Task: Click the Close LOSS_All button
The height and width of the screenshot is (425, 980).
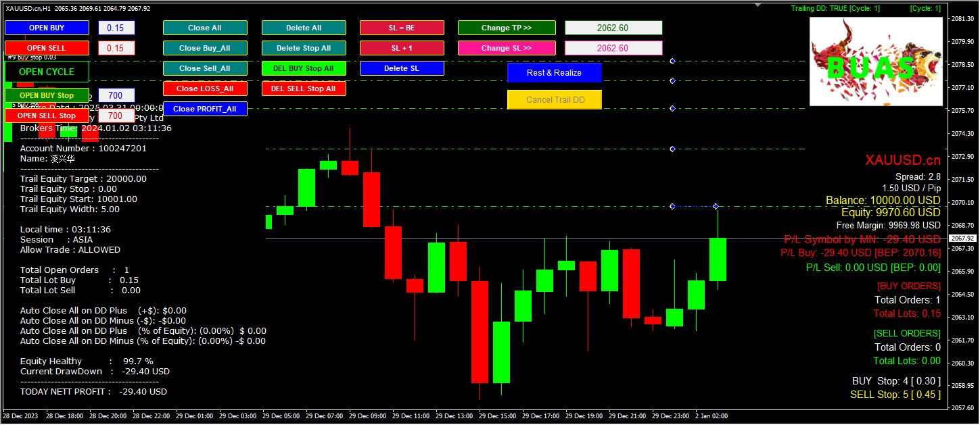Action: click(205, 89)
